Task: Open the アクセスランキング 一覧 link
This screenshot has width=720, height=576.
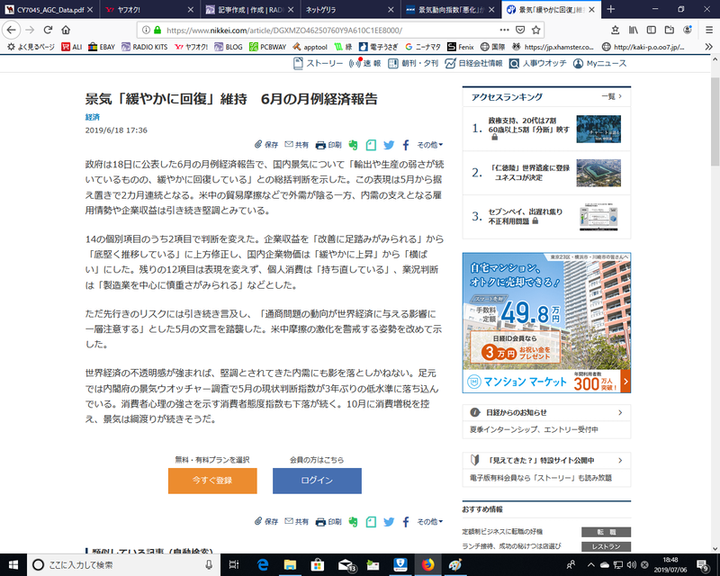Action: [609, 96]
